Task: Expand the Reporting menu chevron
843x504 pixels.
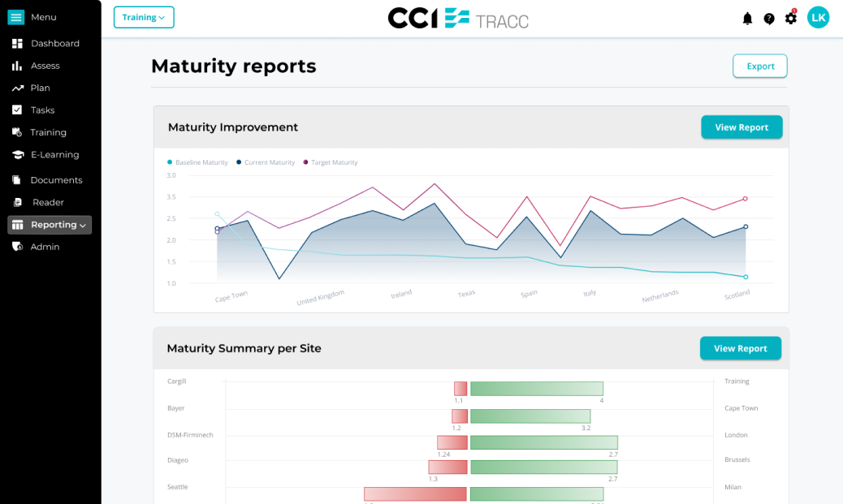Action: [x=83, y=225]
